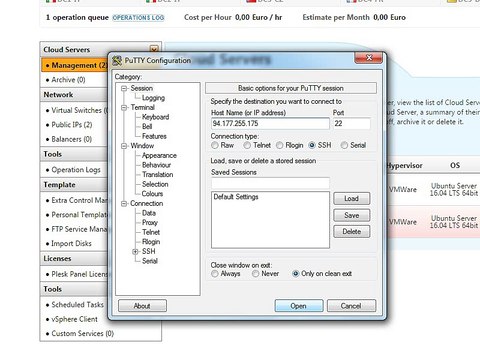480x360 pixels.
Task: Open Public IPs (2) in sidebar
Action: [72, 125]
